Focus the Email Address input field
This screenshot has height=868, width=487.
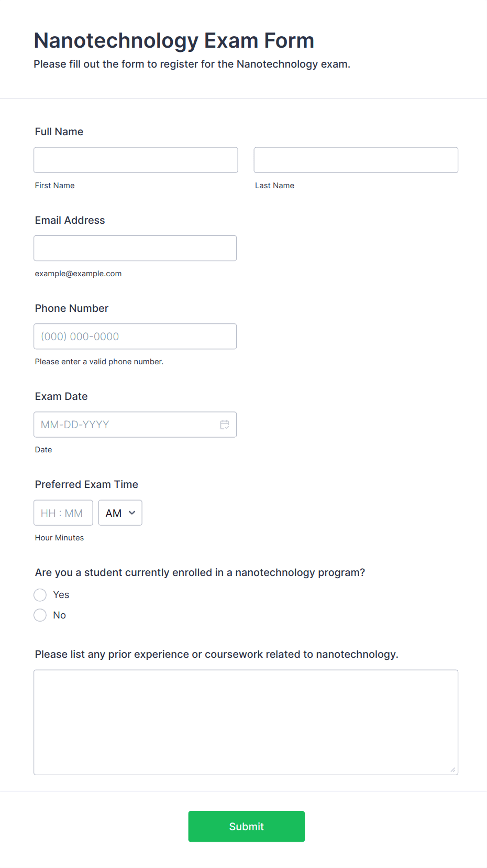coord(135,248)
